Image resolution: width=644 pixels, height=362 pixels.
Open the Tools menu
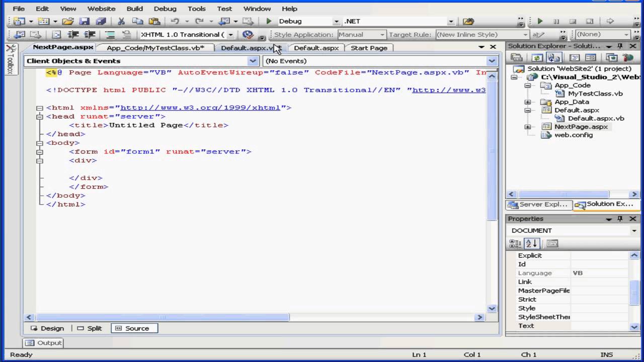tap(197, 9)
